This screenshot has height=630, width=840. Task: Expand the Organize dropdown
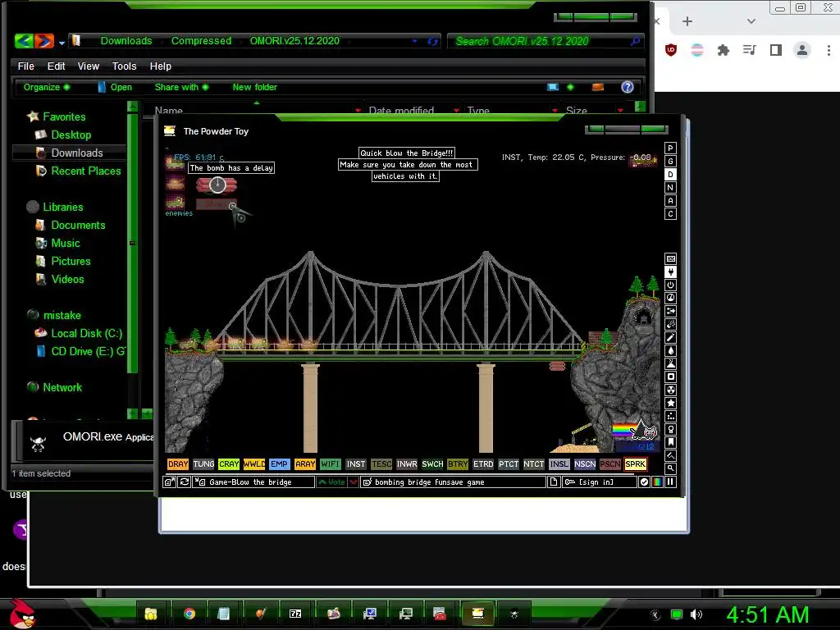[x=46, y=87]
